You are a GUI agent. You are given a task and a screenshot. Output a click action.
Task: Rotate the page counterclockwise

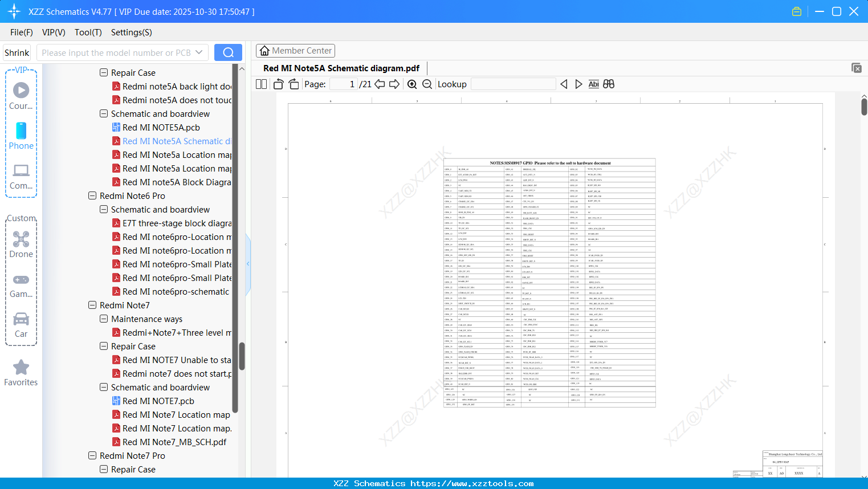pos(278,84)
